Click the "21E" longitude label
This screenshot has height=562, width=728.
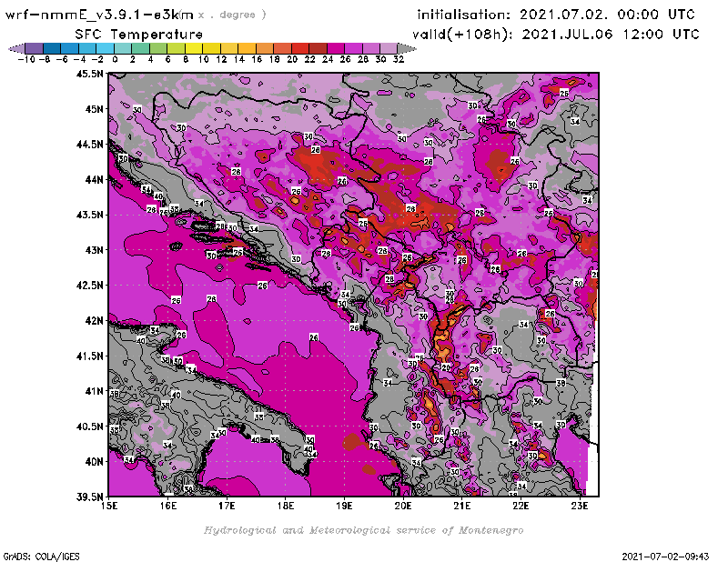coord(462,506)
